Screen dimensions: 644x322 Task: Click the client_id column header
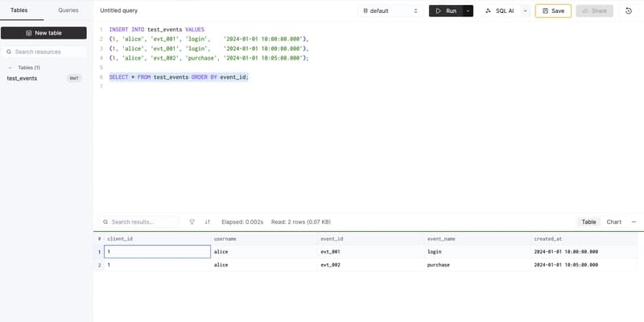[157, 238]
